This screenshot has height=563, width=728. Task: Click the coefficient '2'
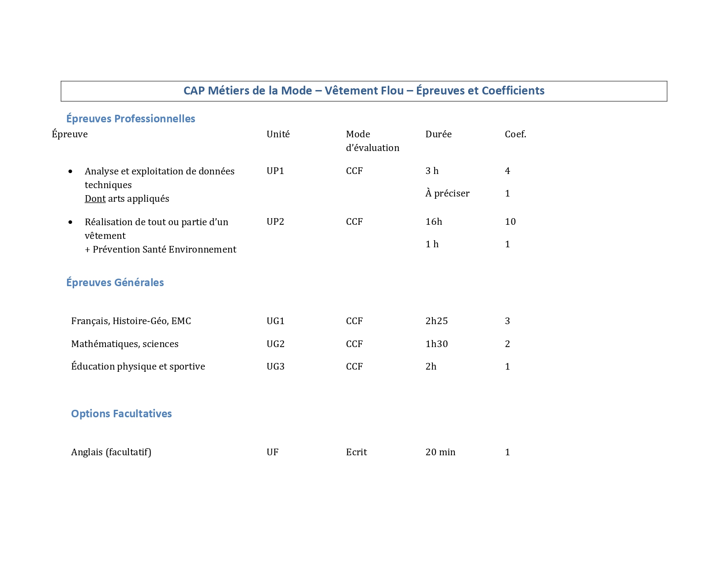coord(507,344)
